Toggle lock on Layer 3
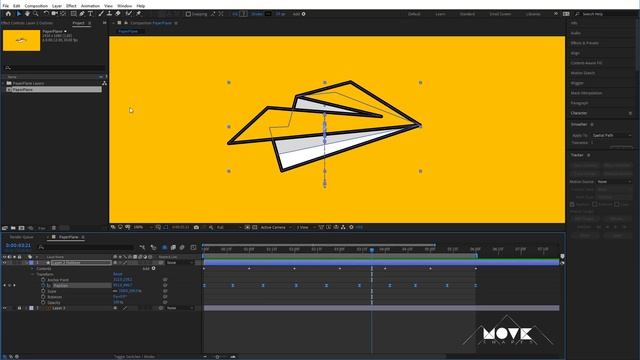Screen dimensions: 640x360 point(19,308)
